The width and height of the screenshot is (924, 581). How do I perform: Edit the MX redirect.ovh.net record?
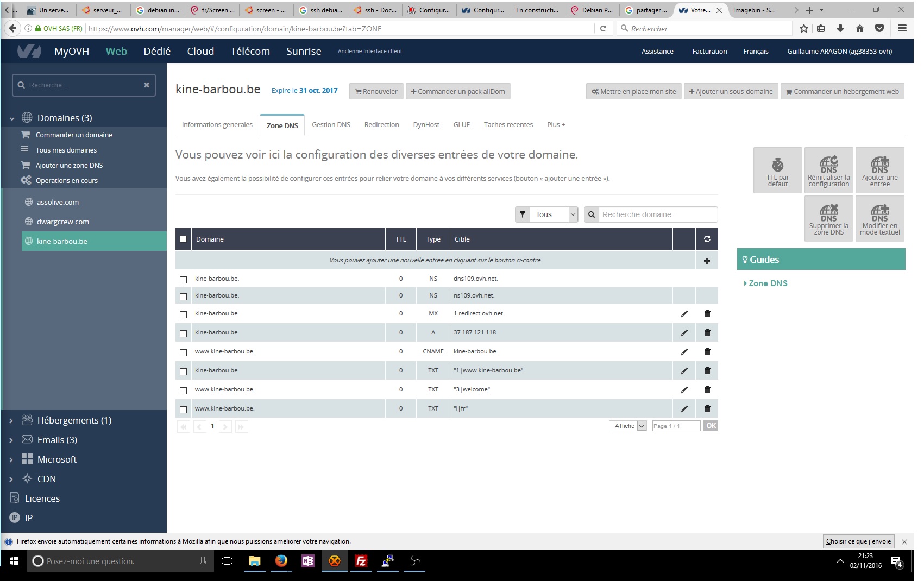coord(684,313)
